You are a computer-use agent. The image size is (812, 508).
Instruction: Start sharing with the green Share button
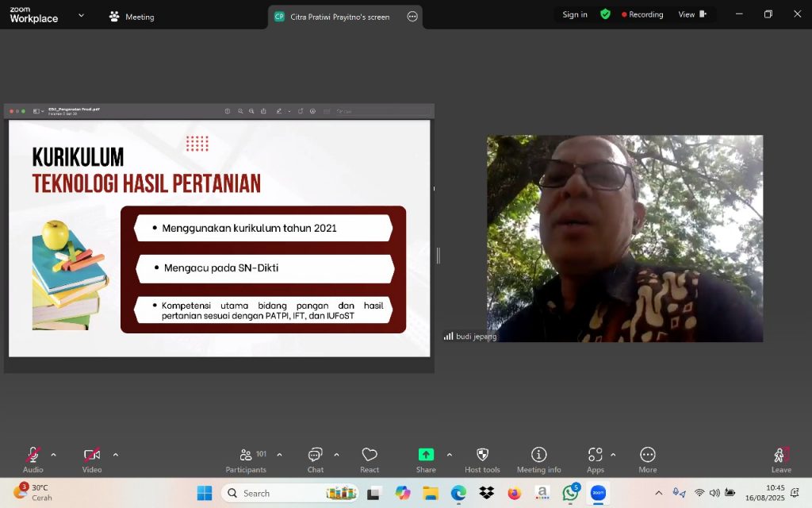426,460
